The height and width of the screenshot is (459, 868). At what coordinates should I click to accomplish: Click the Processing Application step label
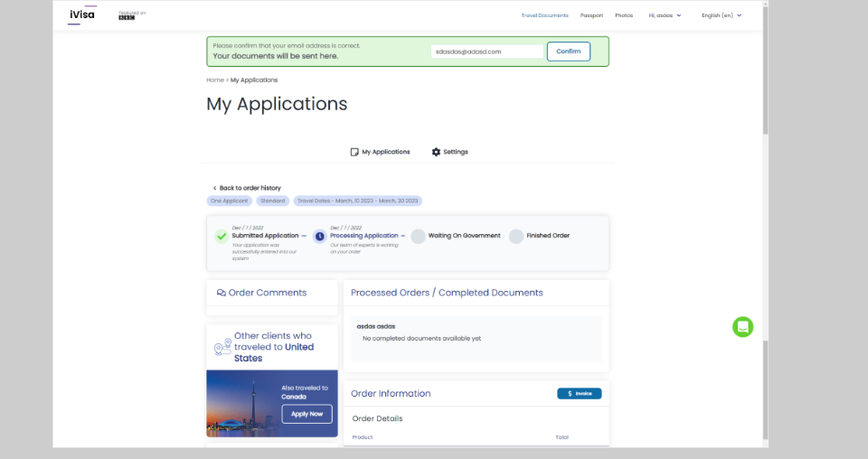point(363,236)
